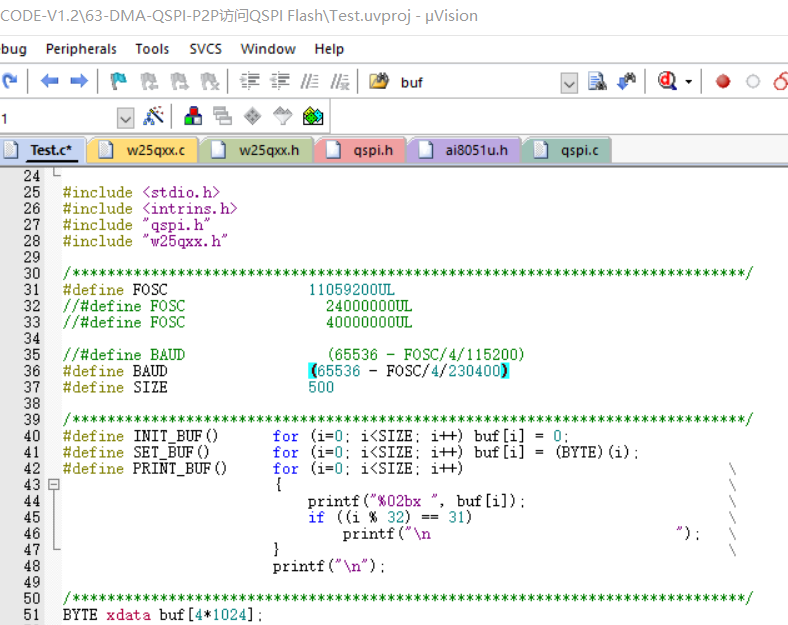Screen dimensions: 788x625
Task: Expand the target selection dropdown
Action: pyautogui.click(x=125, y=119)
